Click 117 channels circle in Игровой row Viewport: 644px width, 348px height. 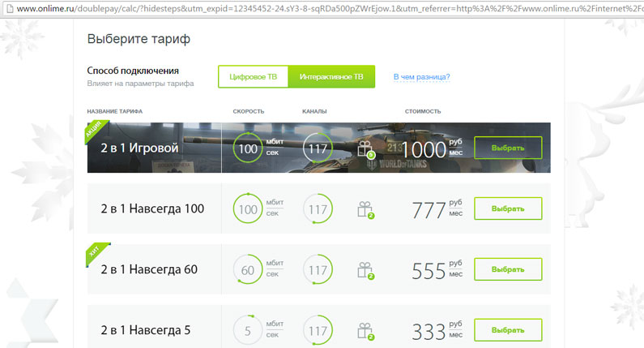(318, 148)
